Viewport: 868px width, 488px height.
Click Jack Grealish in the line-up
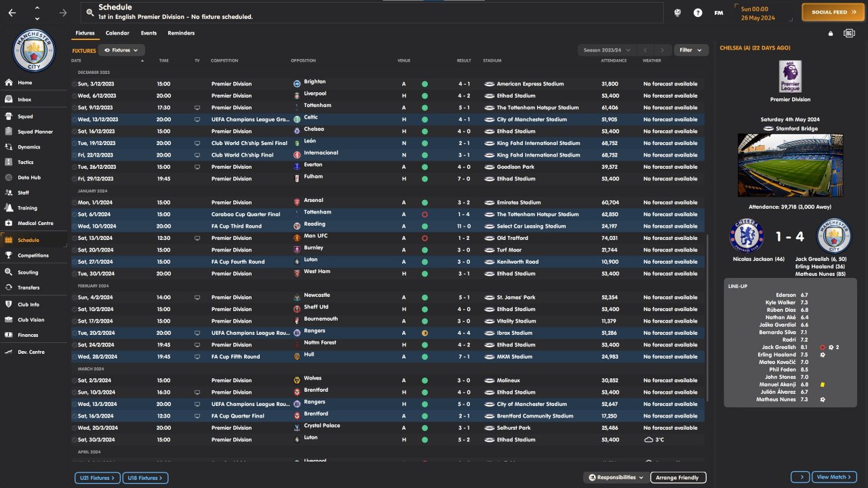(781, 347)
